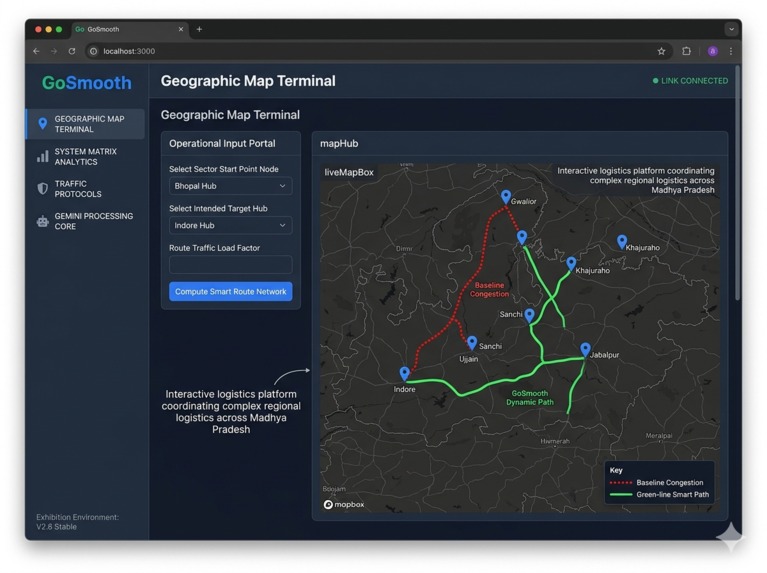Select the upper right Khajuraho pin

tap(622, 241)
